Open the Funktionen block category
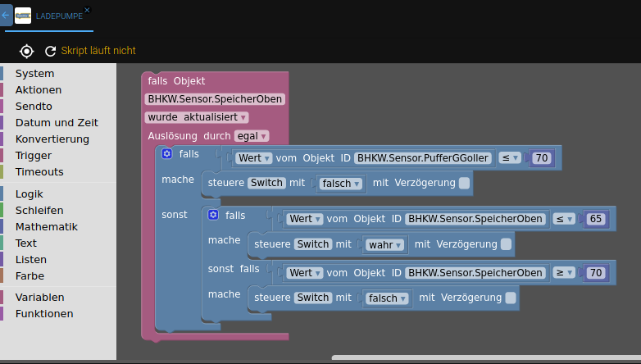Image resolution: width=641 pixels, height=364 pixels. (x=44, y=314)
